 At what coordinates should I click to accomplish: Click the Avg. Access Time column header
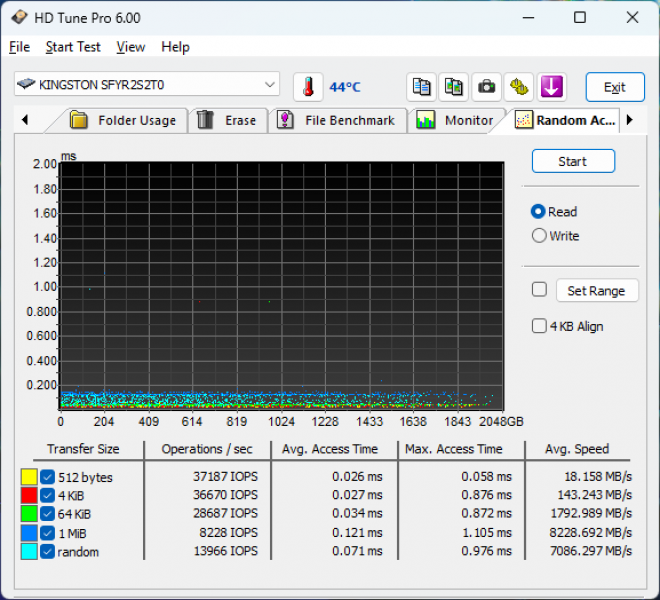pyautogui.click(x=330, y=449)
